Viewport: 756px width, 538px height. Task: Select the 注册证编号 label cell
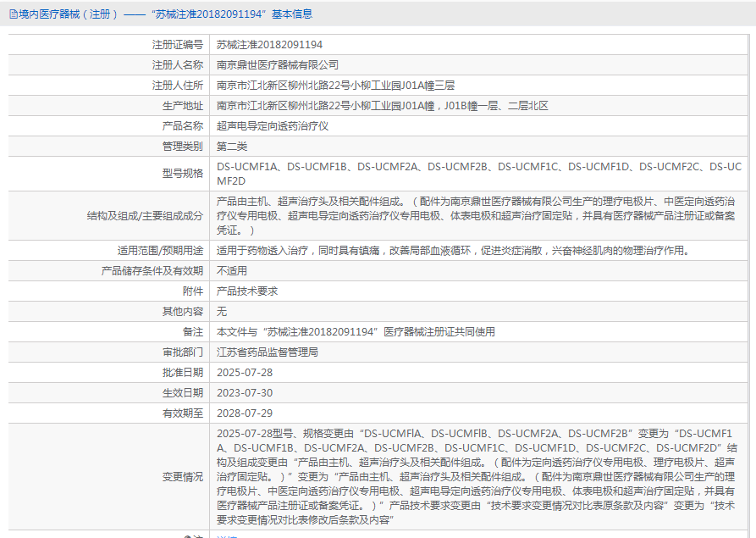tap(108, 44)
